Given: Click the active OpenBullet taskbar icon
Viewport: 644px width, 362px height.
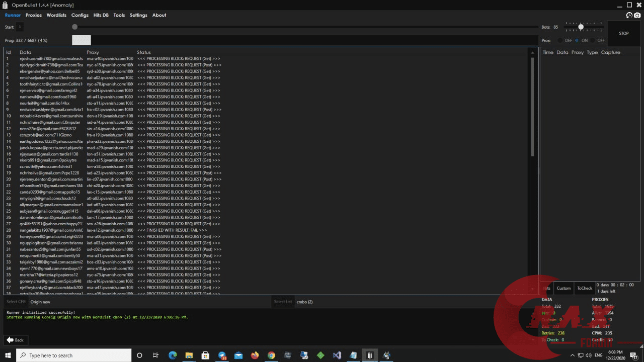Looking at the screenshot, I should (x=370, y=355).
